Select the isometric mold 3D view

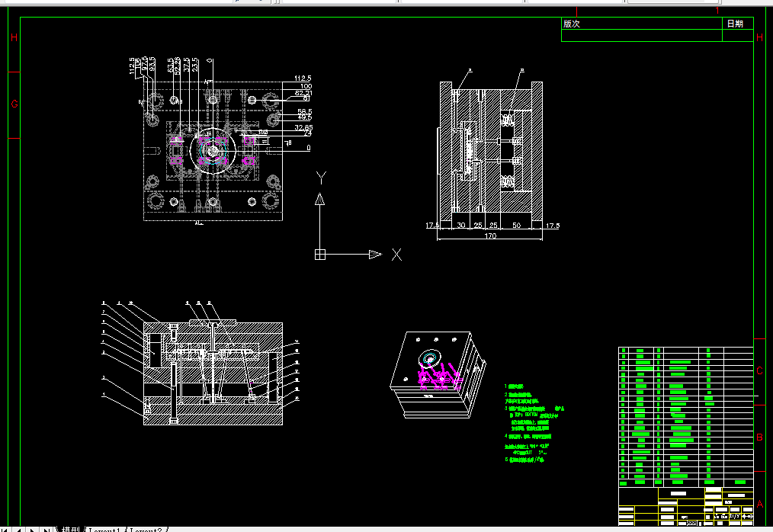438,375
